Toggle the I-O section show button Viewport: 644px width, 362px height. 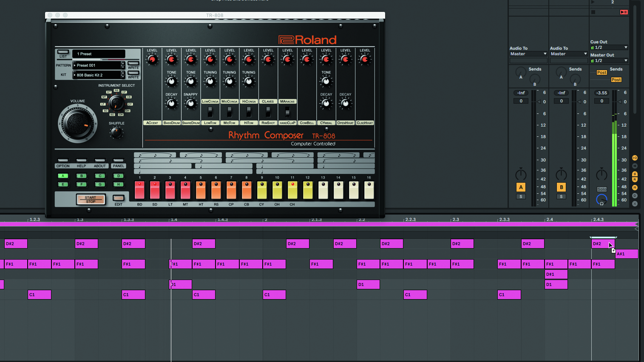[635, 158]
